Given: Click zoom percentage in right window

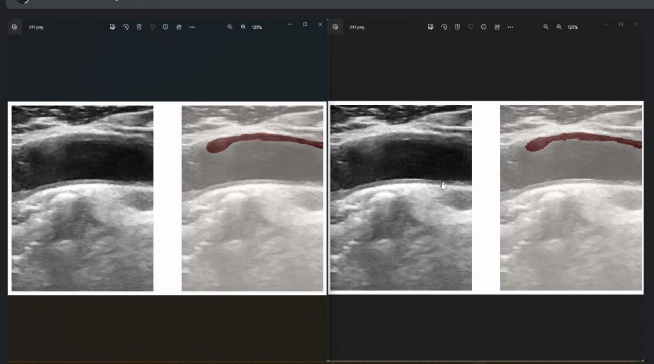Looking at the screenshot, I should tap(573, 27).
